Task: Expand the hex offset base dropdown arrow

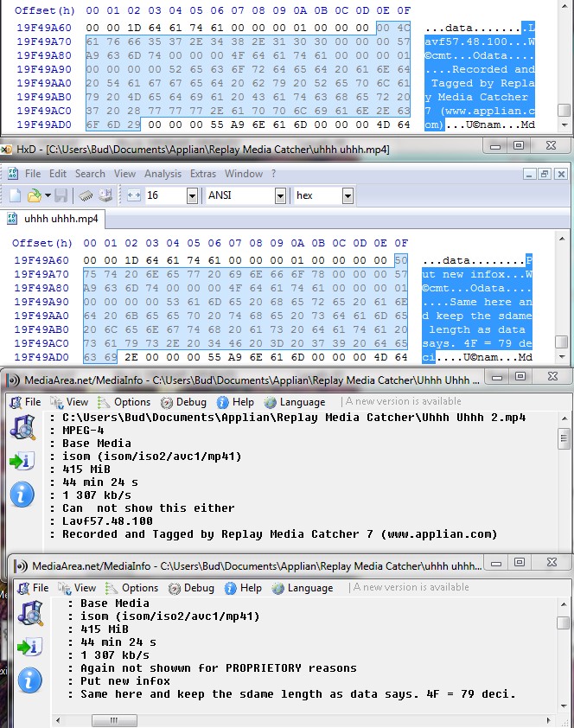Action: 348,195
